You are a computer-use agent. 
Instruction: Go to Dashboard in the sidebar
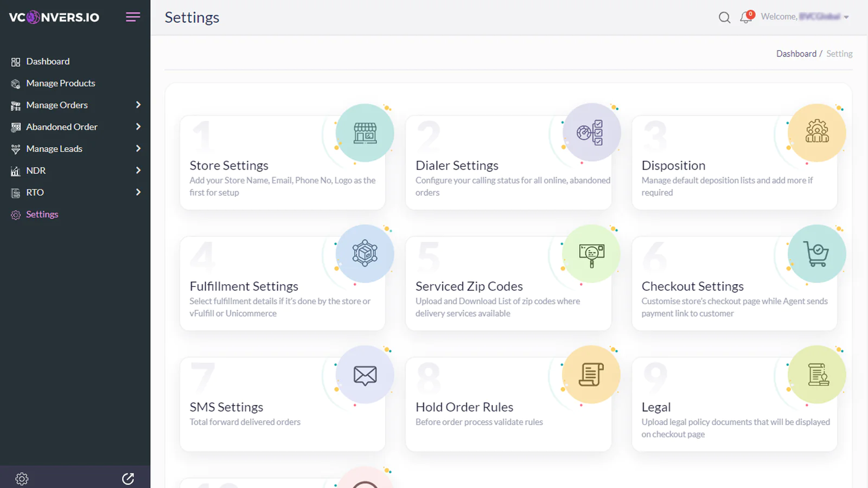click(48, 61)
